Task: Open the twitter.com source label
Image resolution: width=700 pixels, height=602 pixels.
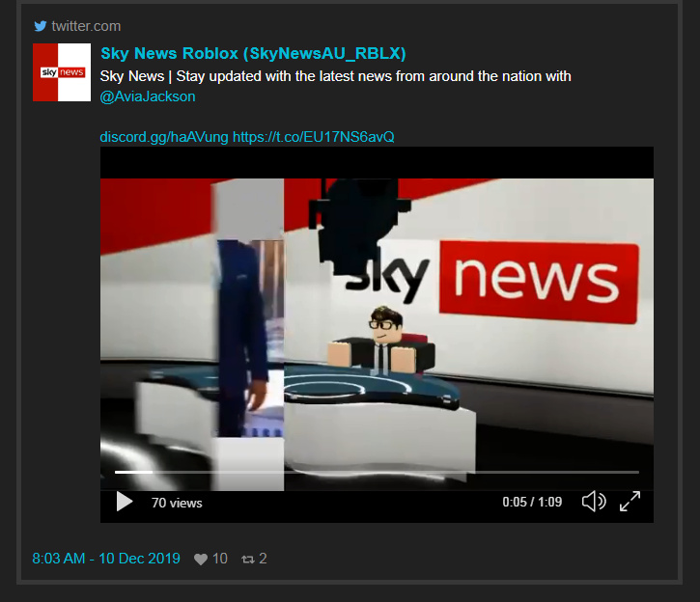Action: [x=86, y=26]
